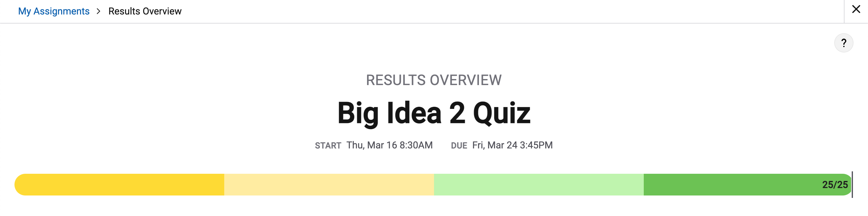Click the word Assignments in breadcrumb link

(61, 11)
